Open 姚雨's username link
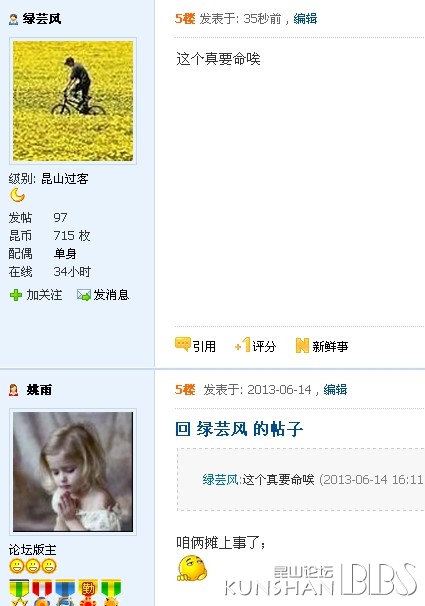Screen dimensions: 425x606 point(39,390)
